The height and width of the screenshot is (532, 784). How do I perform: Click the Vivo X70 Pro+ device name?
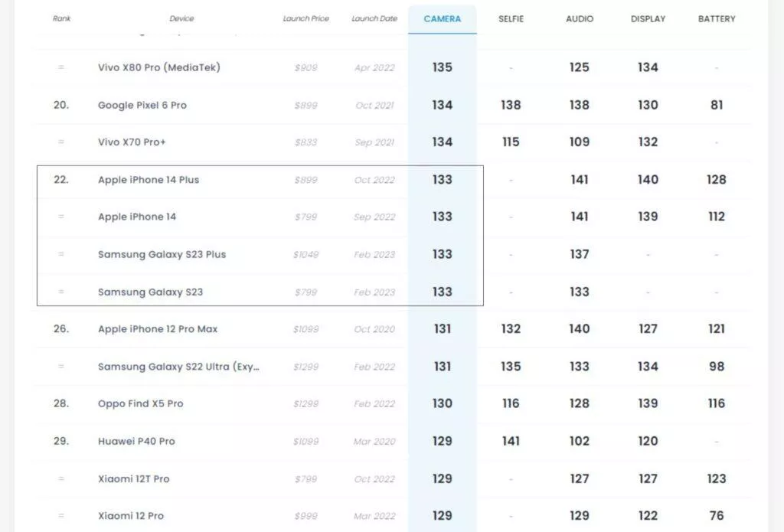coord(132,142)
